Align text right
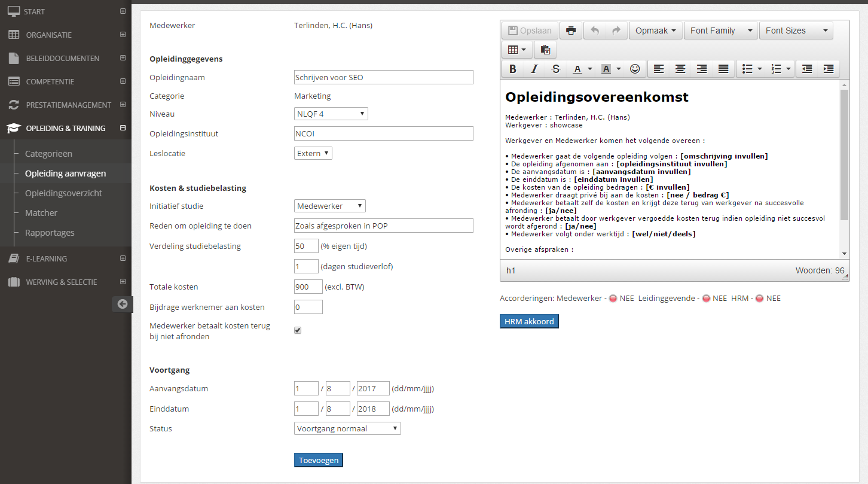The width and height of the screenshot is (868, 484). pos(702,69)
